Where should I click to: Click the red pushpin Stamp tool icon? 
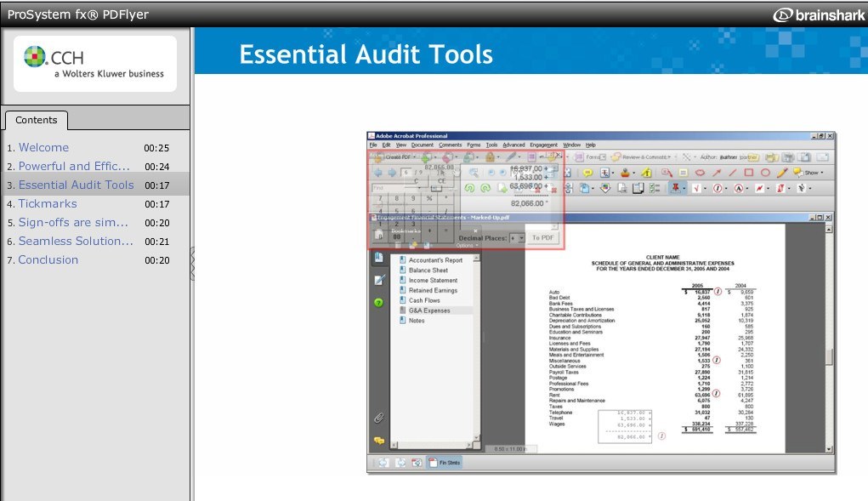pos(675,186)
